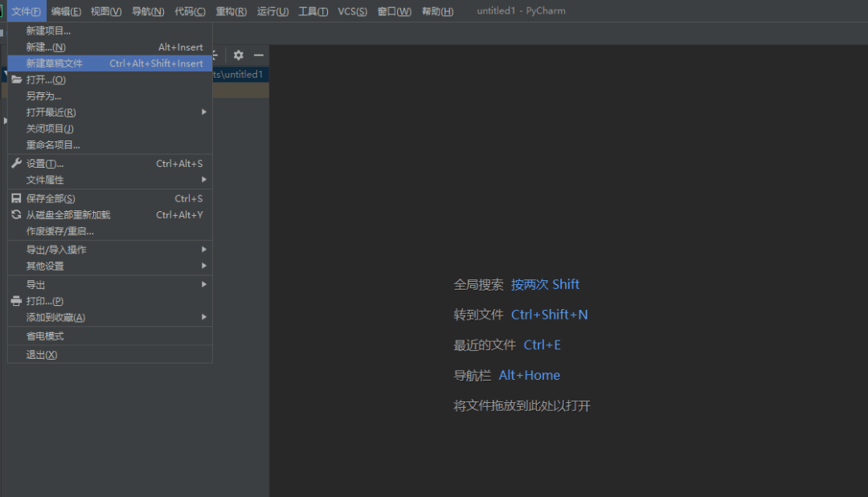Hide the project panel with minus icon
This screenshot has width=868, height=497.
pyautogui.click(x=259, y=55)
